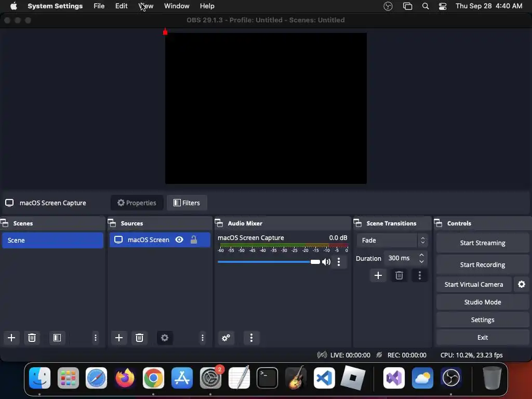Viewport: 532px width, 399px height.
Task: Undock the Scenes panel icon
Action: pyautogui.click(x=4, y=223)
